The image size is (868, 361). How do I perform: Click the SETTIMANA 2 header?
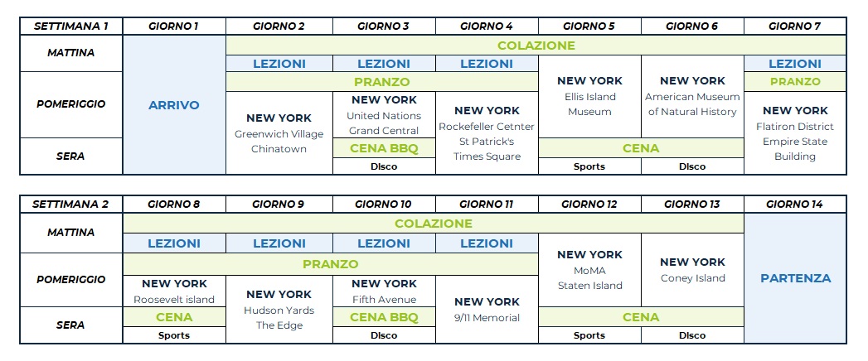click(71, 204)
